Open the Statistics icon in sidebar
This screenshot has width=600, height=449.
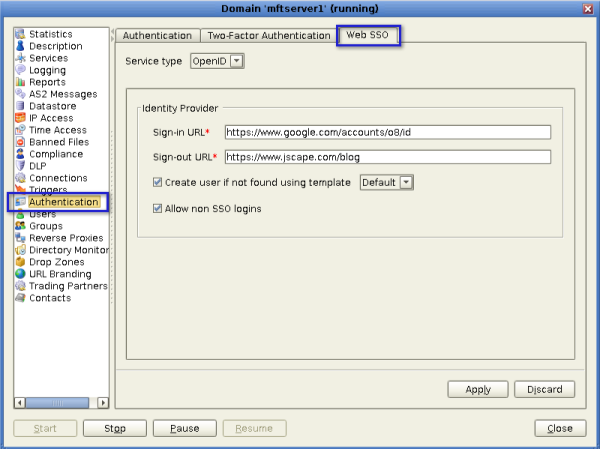(20, 34)
